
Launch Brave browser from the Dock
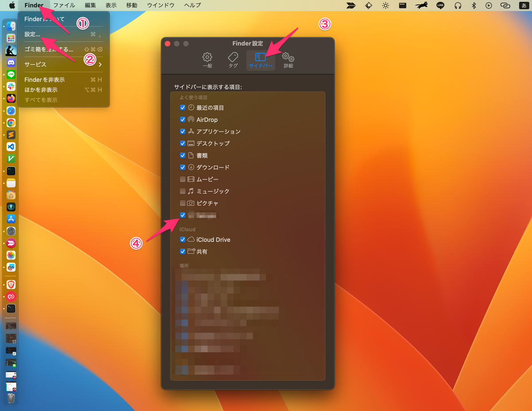coord(11,284)
